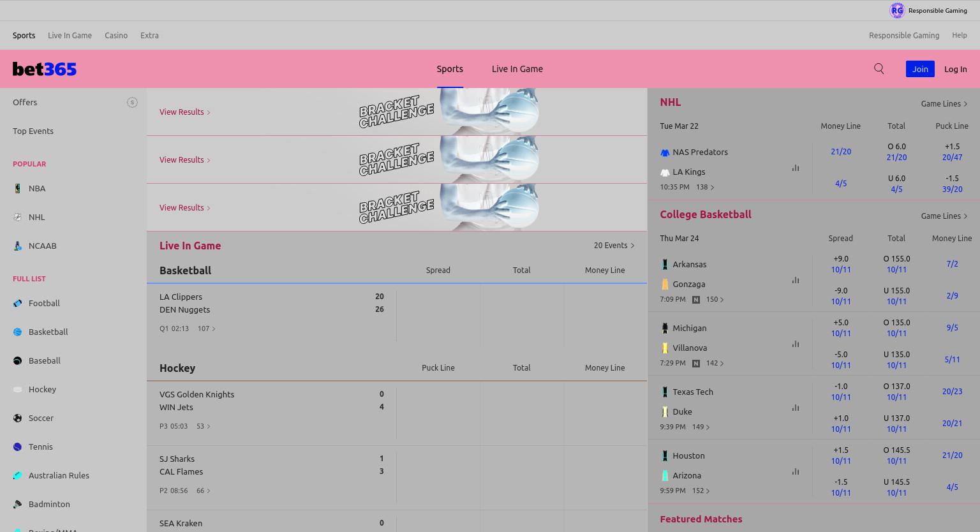
Task: Click the Baseball sport icon
Action: coord(18,360)
